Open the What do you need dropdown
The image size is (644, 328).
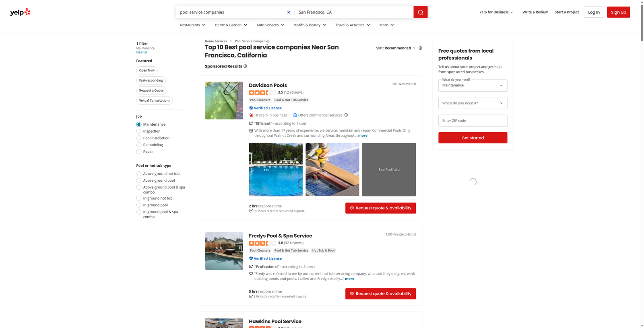pos(473,85)
